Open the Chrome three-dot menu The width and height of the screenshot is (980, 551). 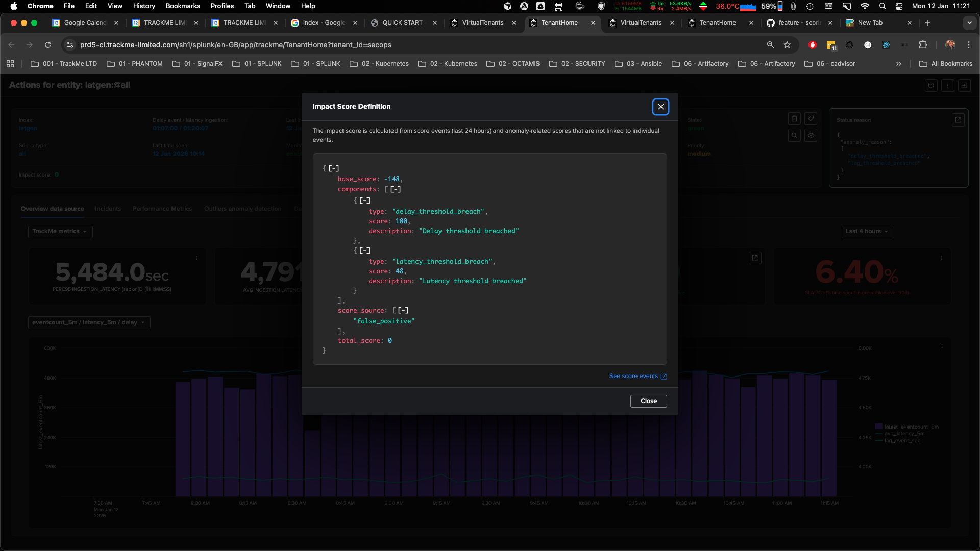968,45
